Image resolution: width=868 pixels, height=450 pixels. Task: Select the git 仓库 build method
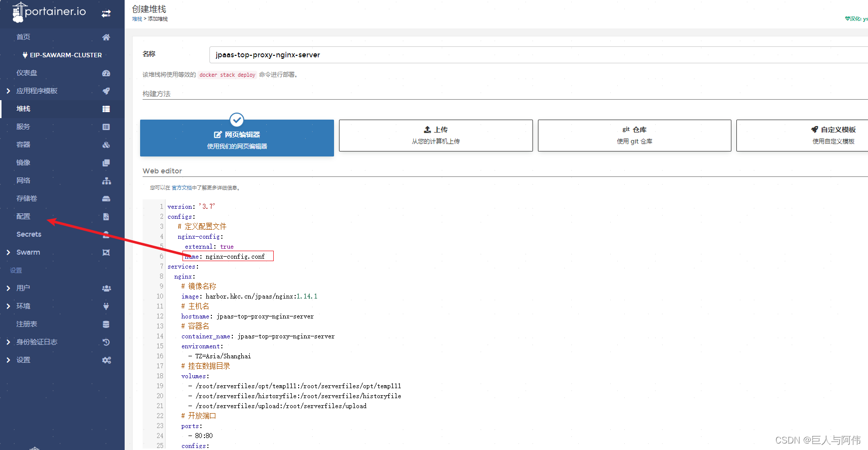pos(634,136)
